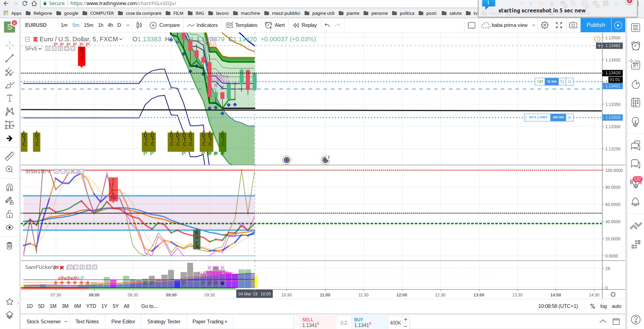Enter fullscreen mode
Viewport: 644px width, 329px height.
pyautogui.click(x=559, y=25)
